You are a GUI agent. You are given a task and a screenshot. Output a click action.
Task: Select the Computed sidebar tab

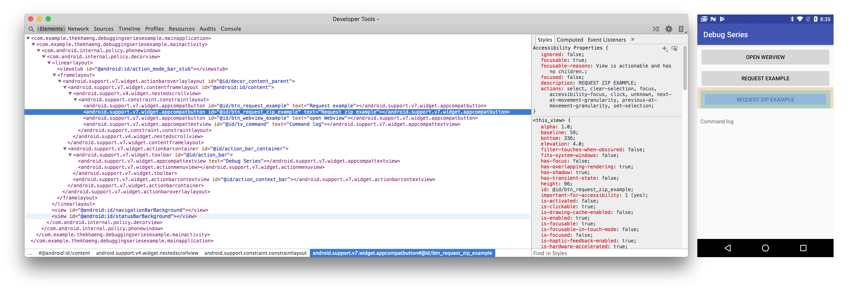[570, 40]
